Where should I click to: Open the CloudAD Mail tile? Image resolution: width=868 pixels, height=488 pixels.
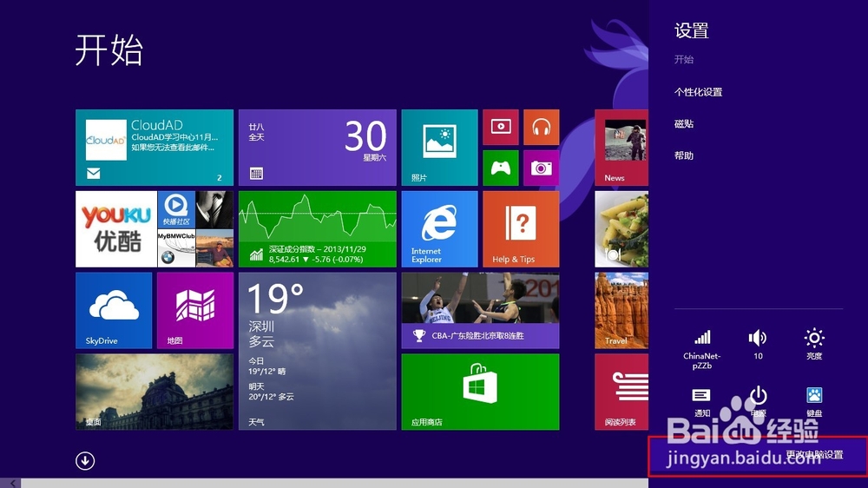click(155, 148)
